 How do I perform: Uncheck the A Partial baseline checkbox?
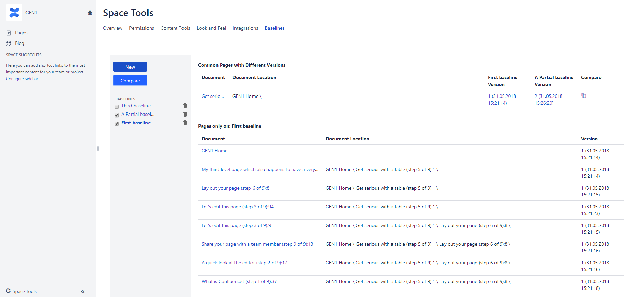(117, 115)
